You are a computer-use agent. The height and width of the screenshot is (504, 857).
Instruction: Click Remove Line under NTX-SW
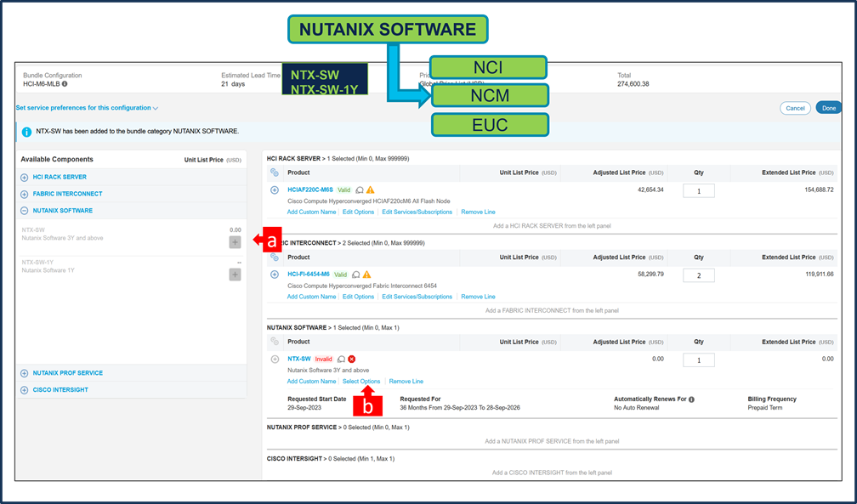[x=406, y=382]
